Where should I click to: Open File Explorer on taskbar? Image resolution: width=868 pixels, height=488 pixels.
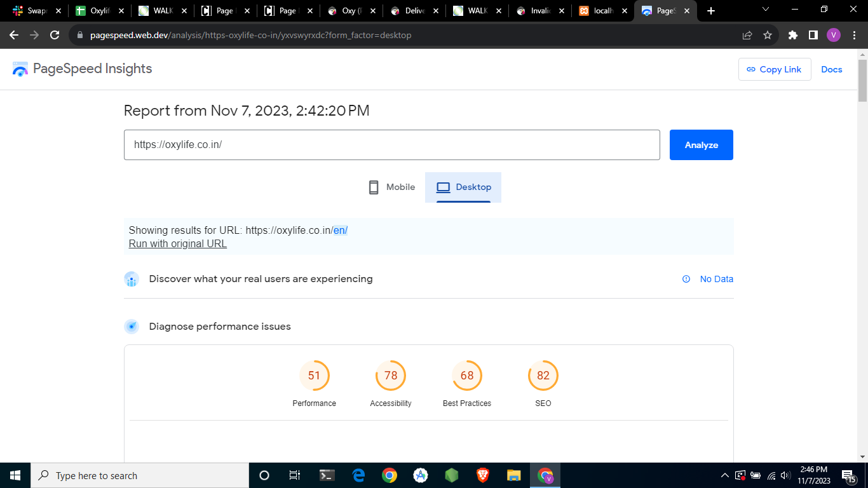coord(514,475)
